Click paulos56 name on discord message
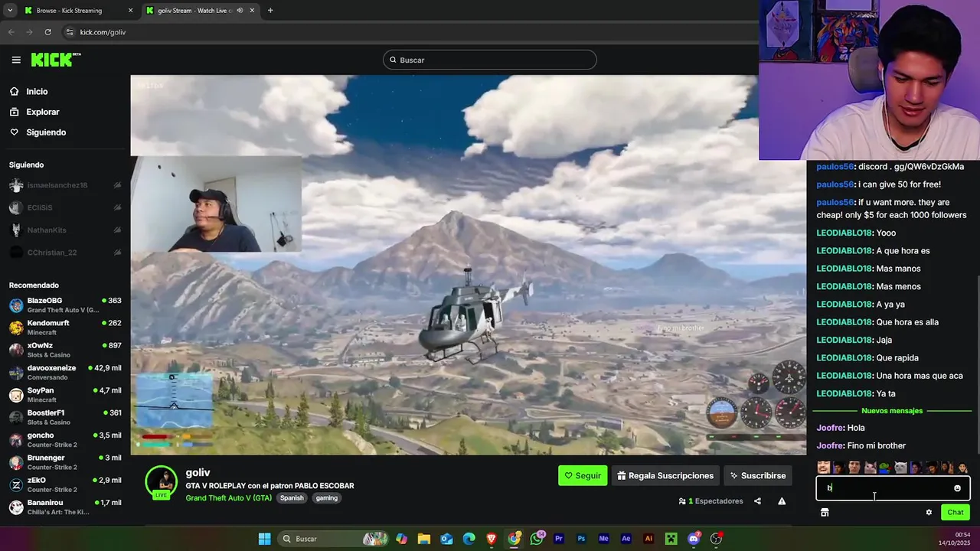This screenshot has height=551, width=980. click(x=835, y=167)
